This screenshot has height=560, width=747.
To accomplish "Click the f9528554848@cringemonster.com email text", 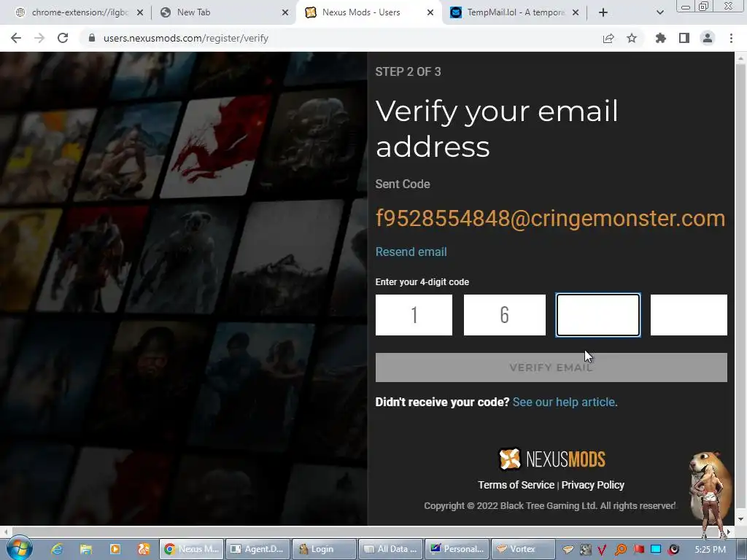I will tap(550, 218).
